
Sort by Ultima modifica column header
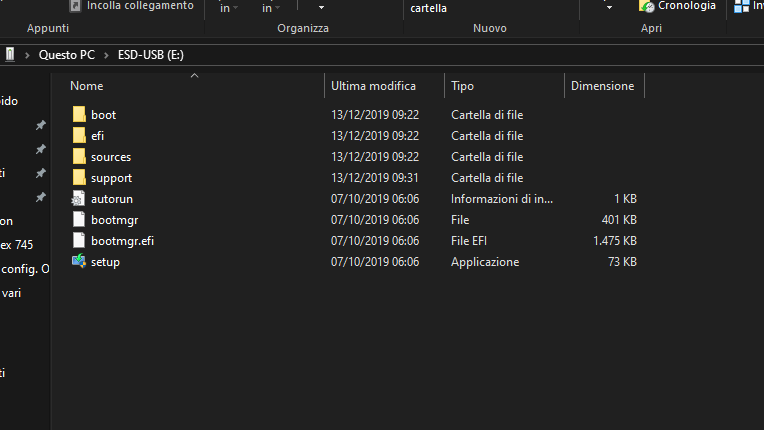[x=373, y=86]
